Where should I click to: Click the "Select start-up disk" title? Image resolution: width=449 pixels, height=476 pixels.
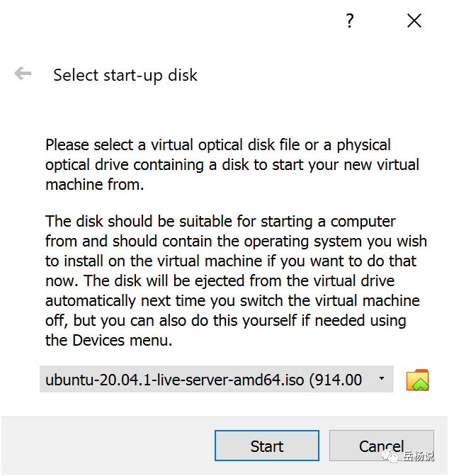coord(125,74)
